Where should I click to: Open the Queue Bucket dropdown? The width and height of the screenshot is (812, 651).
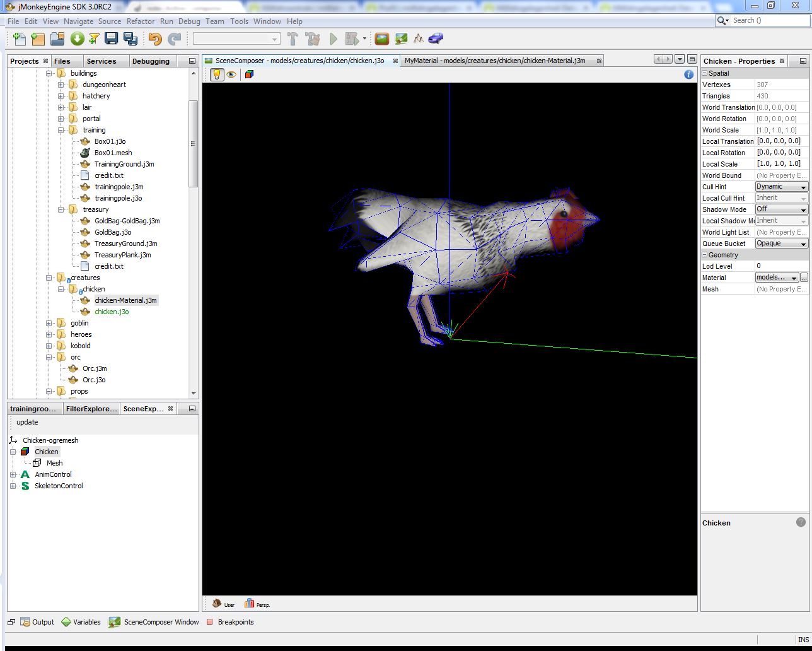(781, 243)
